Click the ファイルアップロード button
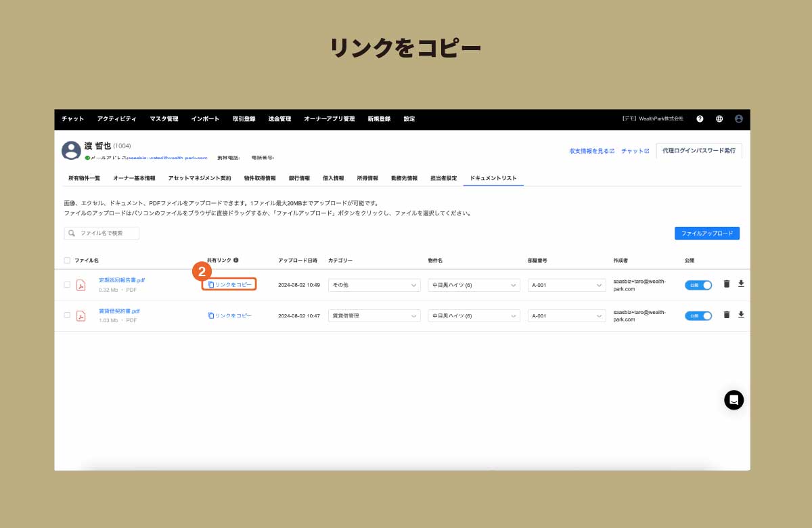812x528 pixels. point(706,233)
